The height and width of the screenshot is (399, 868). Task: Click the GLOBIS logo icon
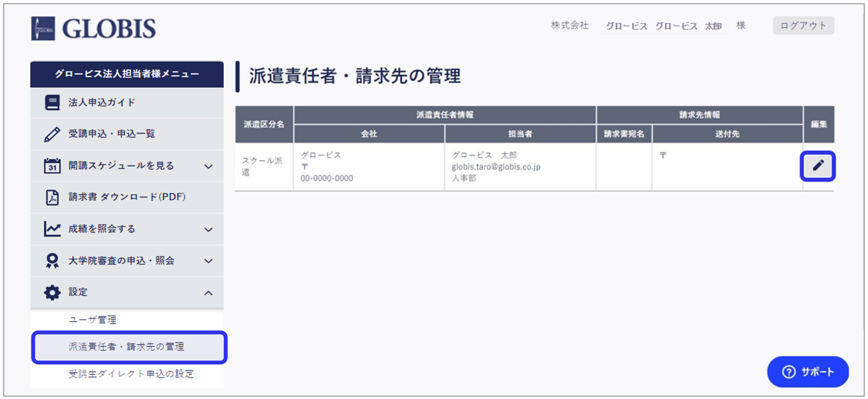(x=43, y=28)
